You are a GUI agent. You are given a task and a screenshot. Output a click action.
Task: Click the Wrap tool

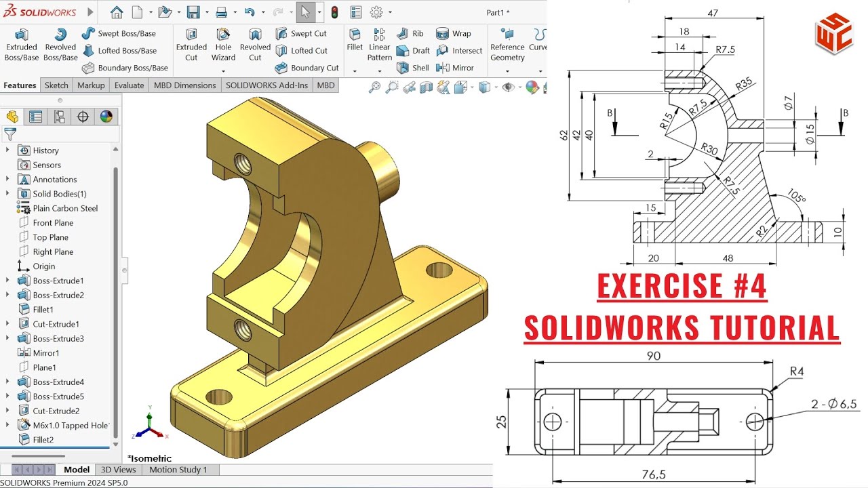coord(454,33)
